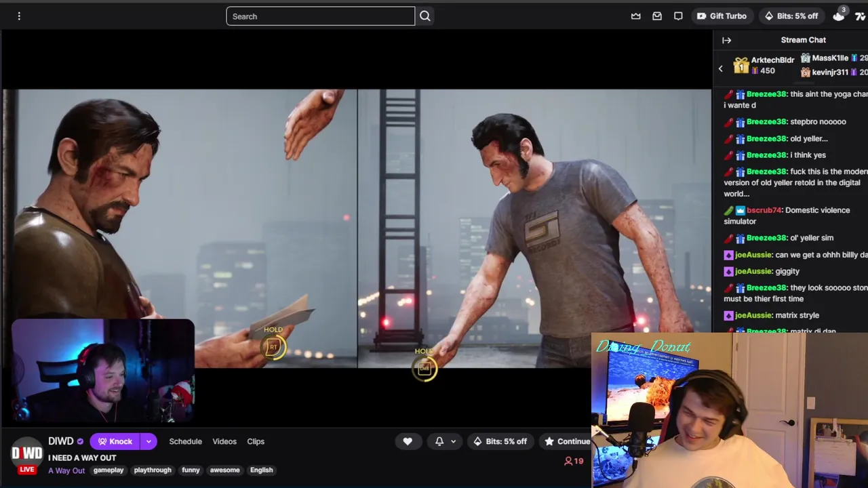
Task: Click Bits: 5% off below the player
Action: pyautogui.click(x=500, y=441)
